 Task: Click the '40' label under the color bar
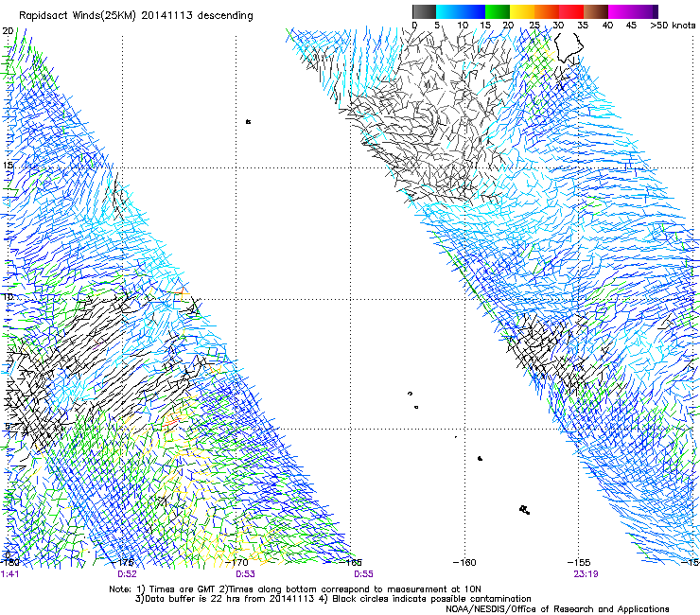tap(607, 26)
